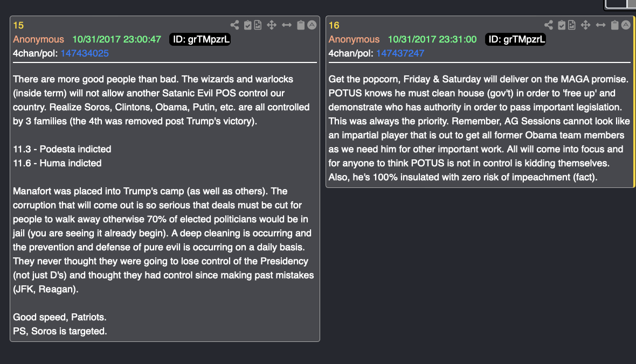636x364 pixels.
Task: Click the ID: grTMpzrL badge on post 15
Action: point(200,39)
